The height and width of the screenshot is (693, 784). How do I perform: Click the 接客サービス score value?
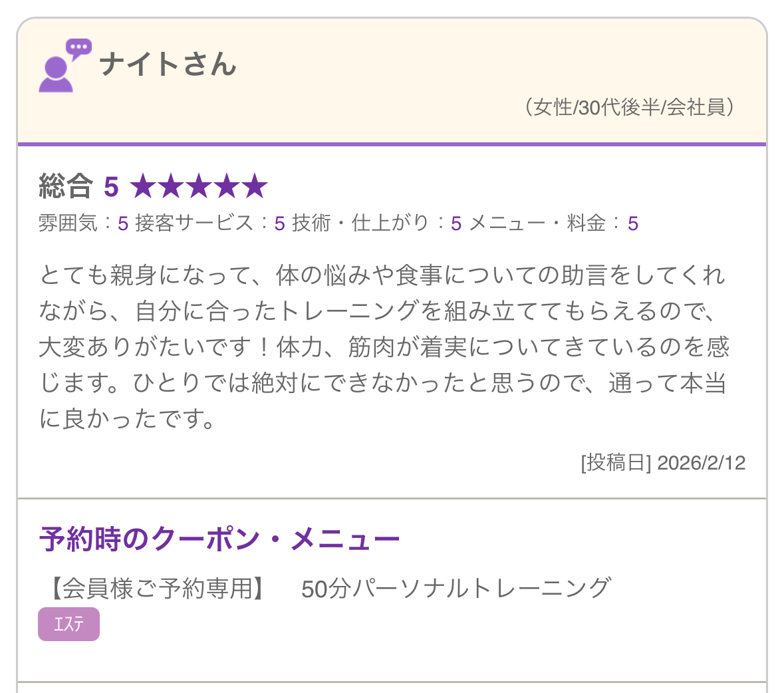pyautogui.click(x=279, y=223)
